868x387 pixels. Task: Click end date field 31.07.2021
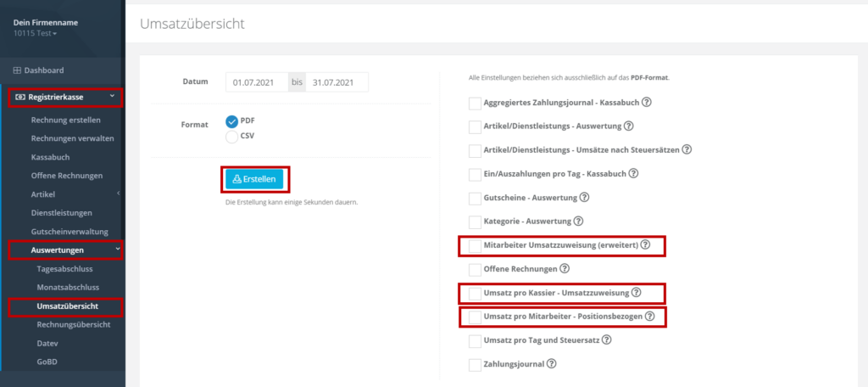pyautogui.click(x=337, y=82)
